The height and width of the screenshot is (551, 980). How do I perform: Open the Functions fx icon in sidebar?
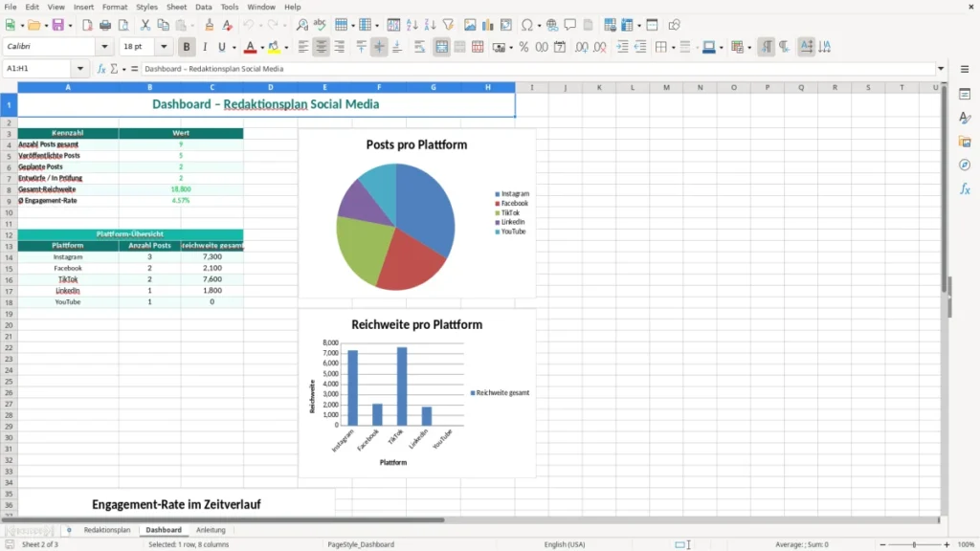(x=965, y=188)
